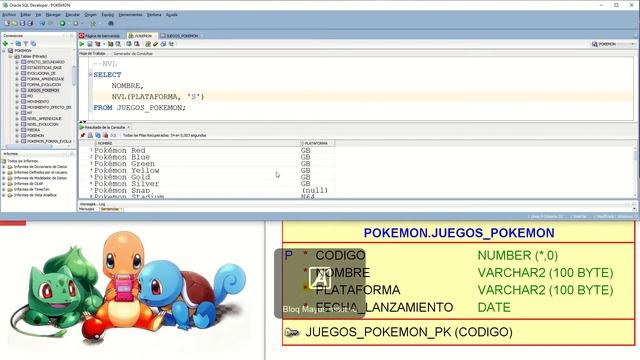Open the Herramientas menu

pyautogui.click(x=130, y=15)
